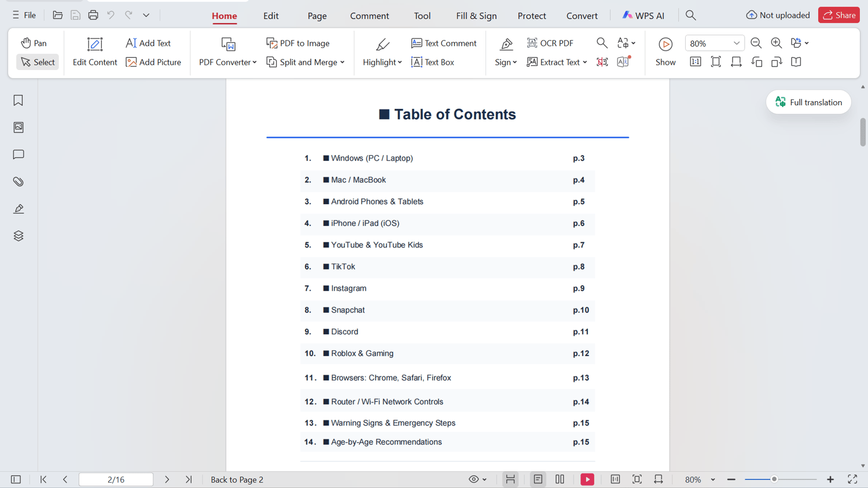Click the zoom out magnifier icon
The image size is (868, 488).
pos(756,43)
